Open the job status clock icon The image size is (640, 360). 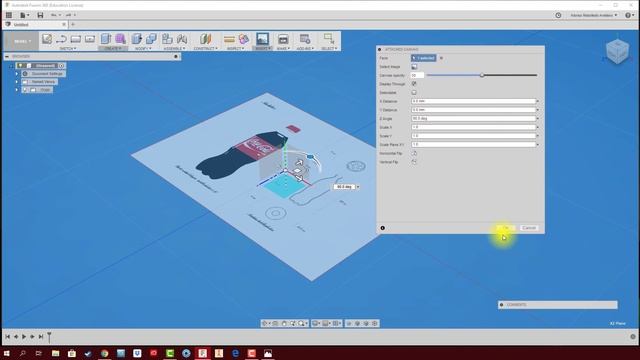coord(558,15)
